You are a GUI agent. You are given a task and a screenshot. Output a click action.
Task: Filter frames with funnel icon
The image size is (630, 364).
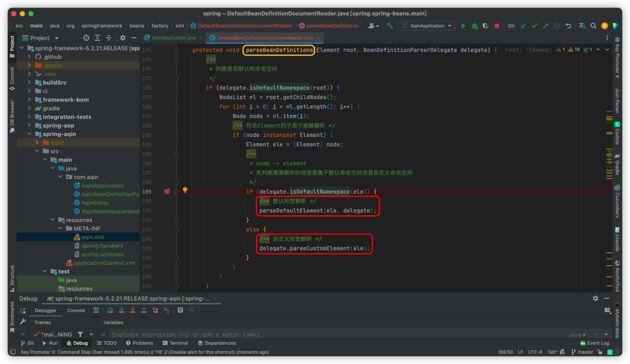pos(80,334)
